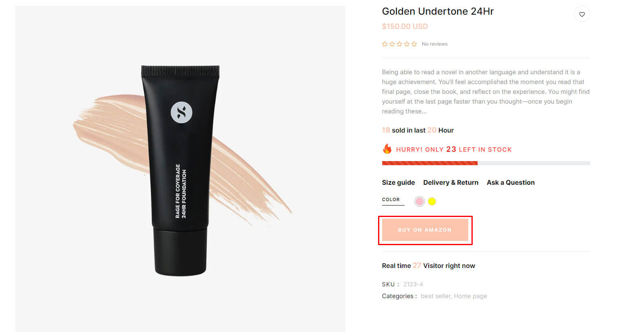Open the best seller category link
Image resolution: width=644 pixels, height=332 pixels.
coord(436,296)
